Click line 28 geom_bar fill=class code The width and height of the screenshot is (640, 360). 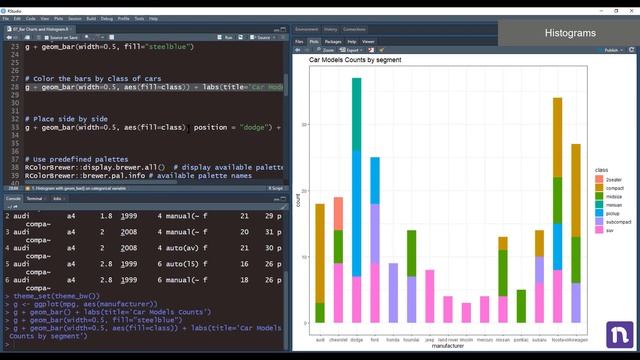point(153,87)
